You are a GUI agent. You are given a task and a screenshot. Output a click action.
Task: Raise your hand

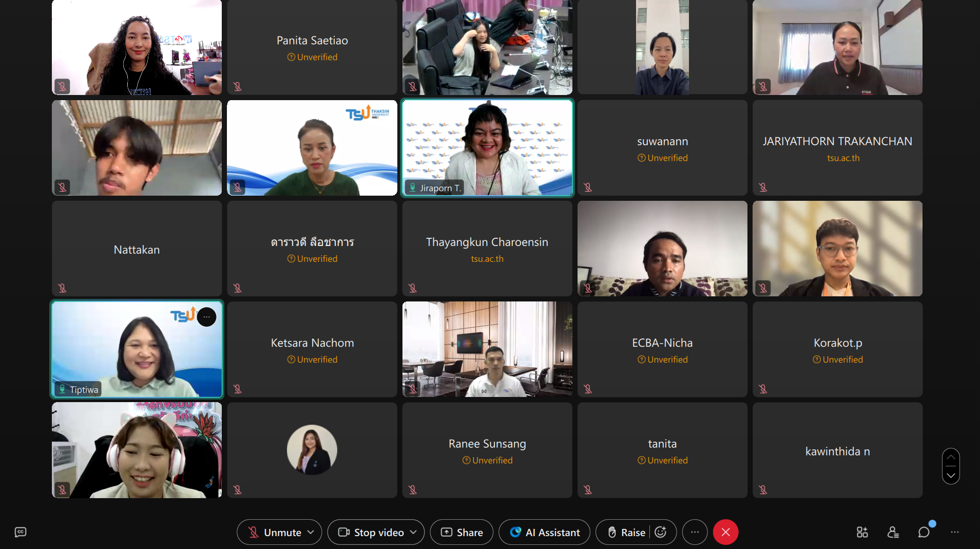coord(626,532)
